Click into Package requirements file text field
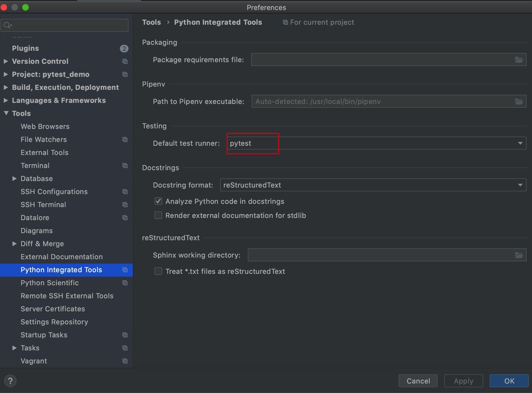This screenshot has height=393, width=532. tap(380, 60)
